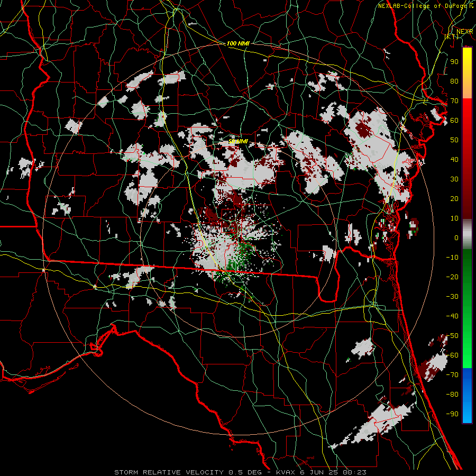The image size is (476, 476).
Task: Click the -90 knot value on velocity scale
Action: tap(452, 414)
